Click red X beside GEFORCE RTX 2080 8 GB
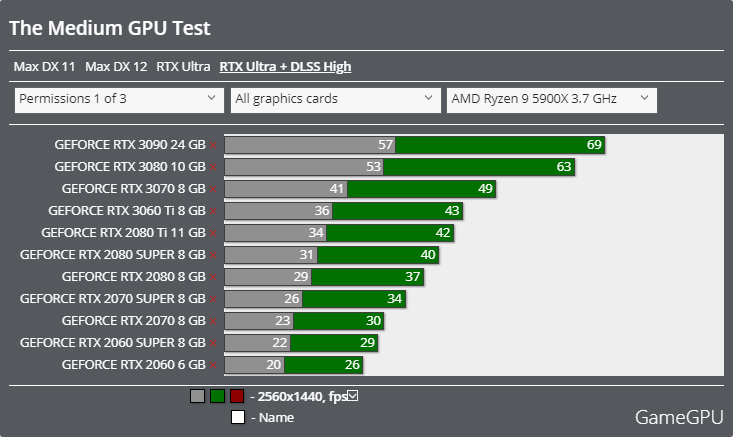The image size is (733, 437). coord(213,277)
